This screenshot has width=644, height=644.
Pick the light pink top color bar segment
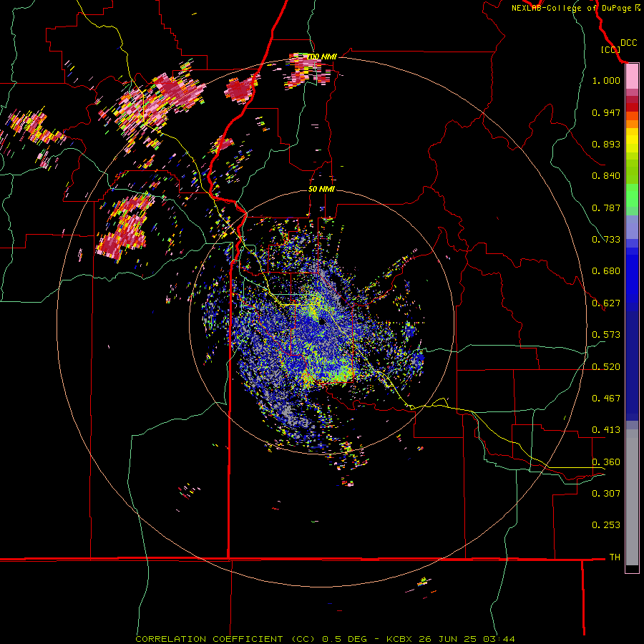tap(632, 77)
